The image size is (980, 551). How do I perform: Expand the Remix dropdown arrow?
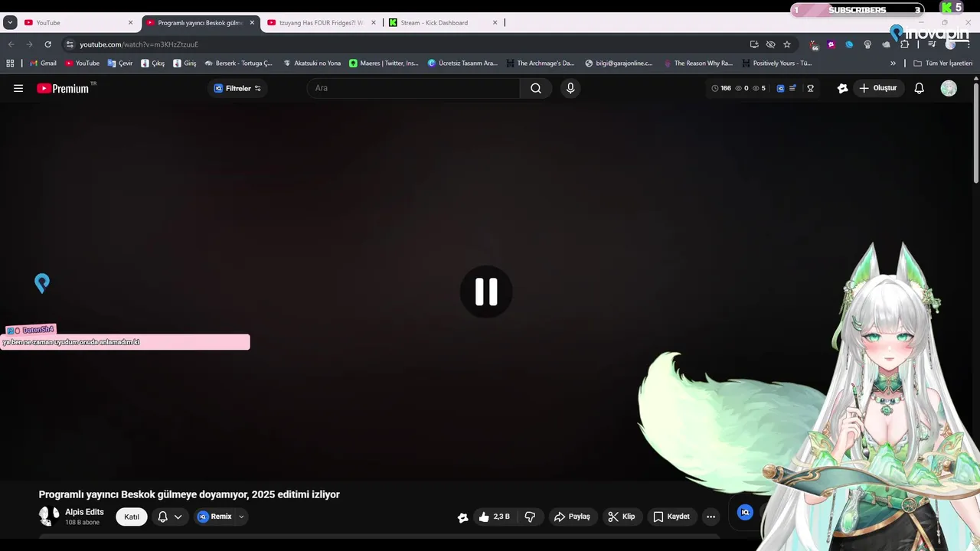tap(241, 517)
